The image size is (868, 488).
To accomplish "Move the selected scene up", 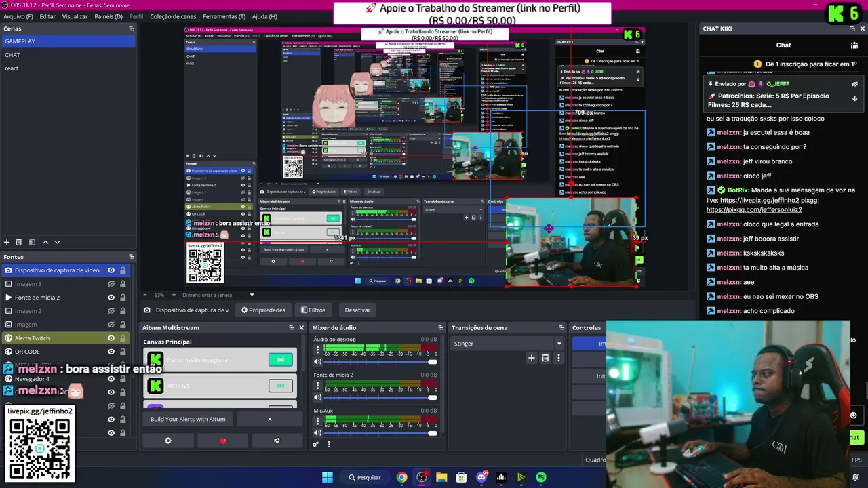I will tap(45, 242).
